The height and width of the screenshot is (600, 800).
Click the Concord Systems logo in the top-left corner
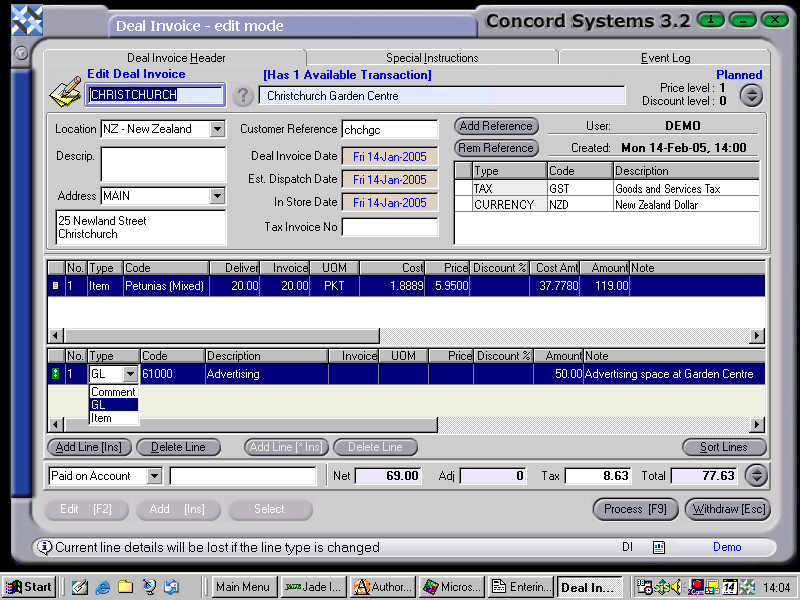pyautogui.click(x=27, y=20)
